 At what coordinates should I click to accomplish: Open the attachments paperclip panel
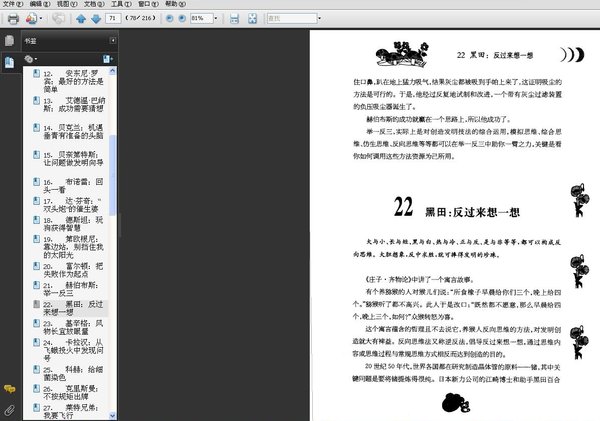click(x=10, y=411)
